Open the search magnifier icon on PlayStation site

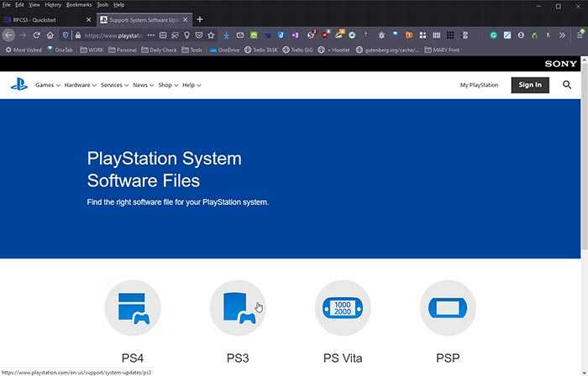click(567, 85)
